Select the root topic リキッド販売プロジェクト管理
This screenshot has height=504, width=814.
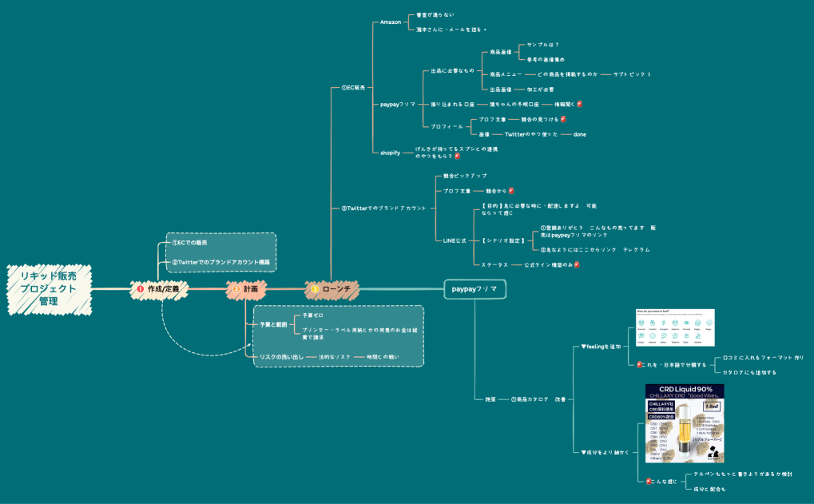50,288
